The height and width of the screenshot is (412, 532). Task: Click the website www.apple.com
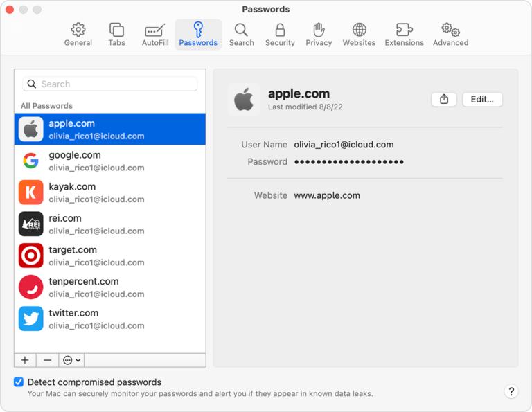(327, 196)
